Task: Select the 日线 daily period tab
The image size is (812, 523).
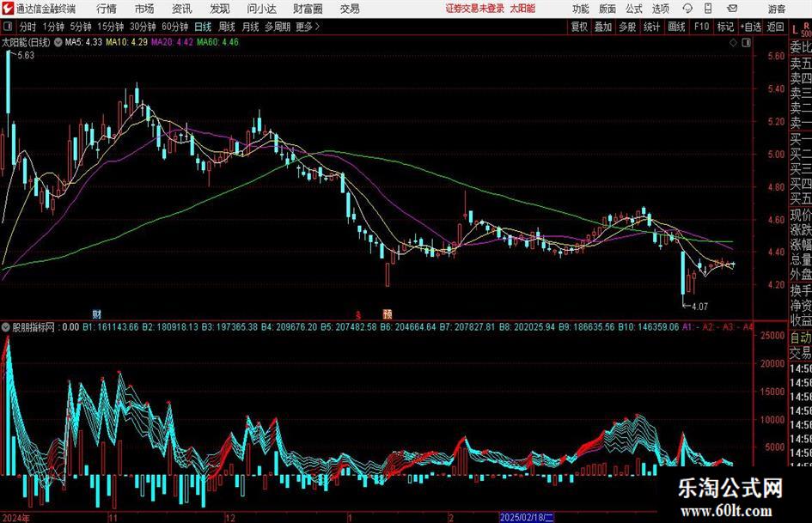Action: (203, 27)
